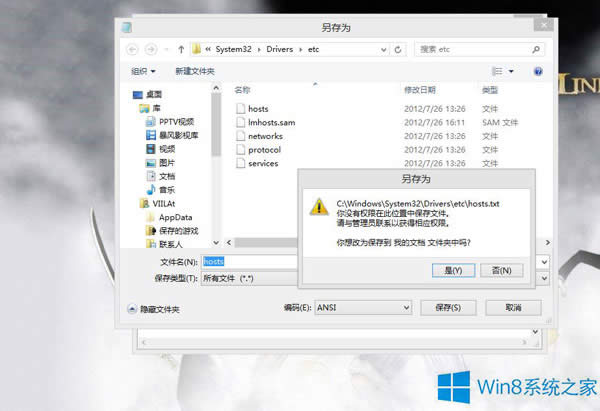Select the networks file
This screenshot has width=600, height=411.
(x=259, y=136)
